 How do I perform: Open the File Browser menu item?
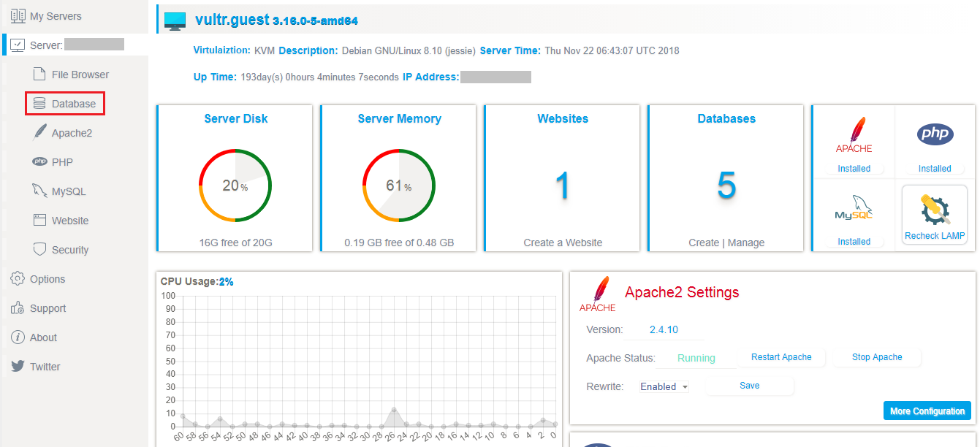pyautogui.click(x=80, y=74)
